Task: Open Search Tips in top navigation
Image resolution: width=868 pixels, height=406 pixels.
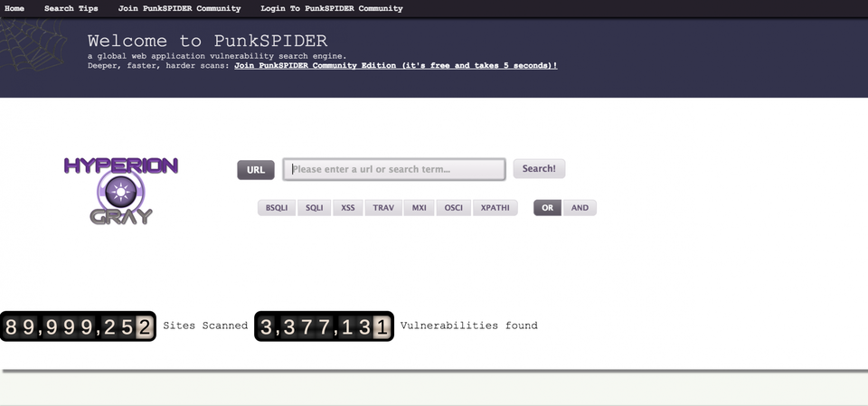Action: (71, 8)
